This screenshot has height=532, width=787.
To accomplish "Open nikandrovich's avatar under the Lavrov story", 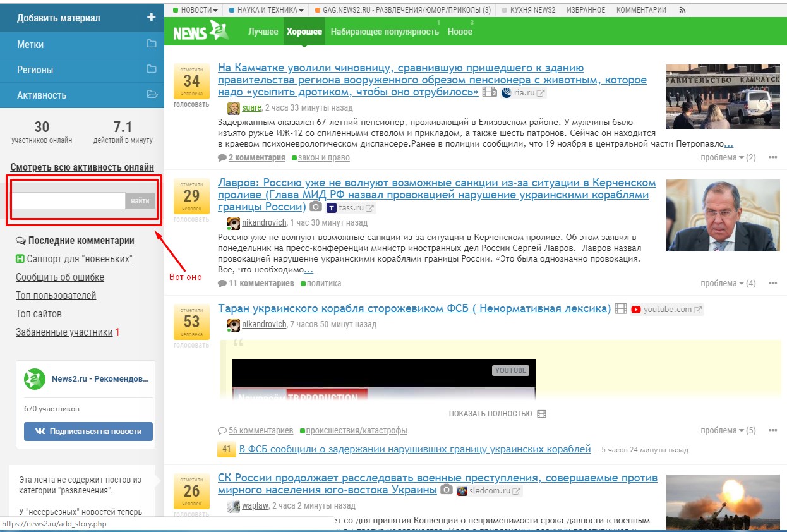I will tap(234, 223).
